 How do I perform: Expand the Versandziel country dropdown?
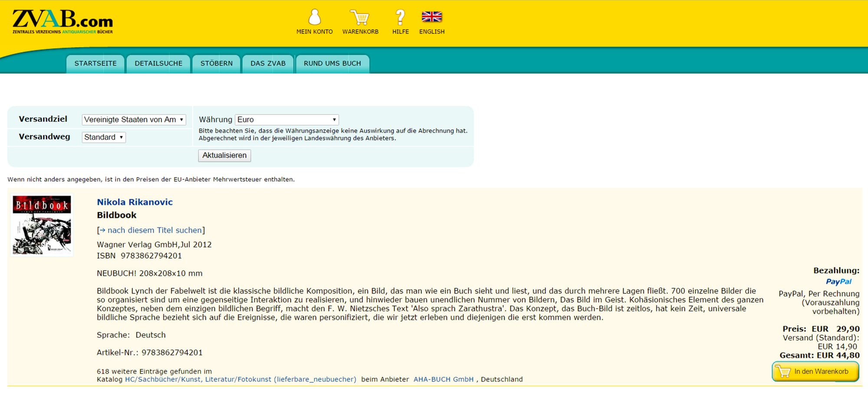point(134,120)
